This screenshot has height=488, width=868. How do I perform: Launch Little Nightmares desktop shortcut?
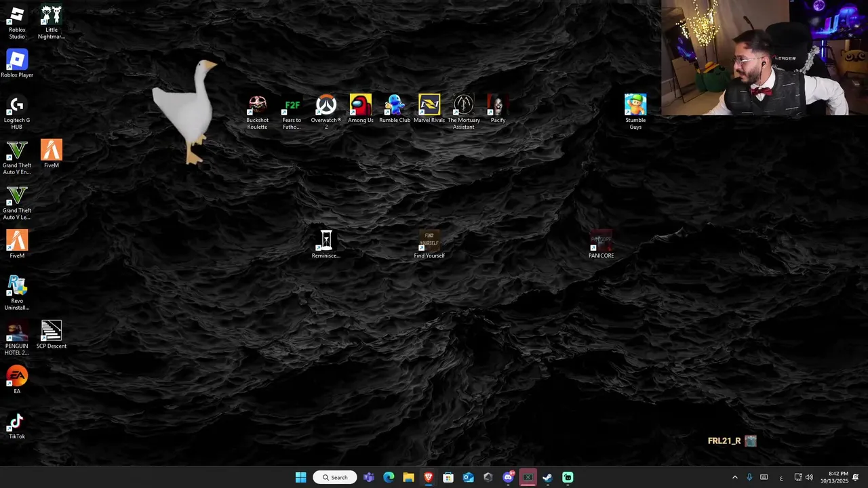[52, 22]
